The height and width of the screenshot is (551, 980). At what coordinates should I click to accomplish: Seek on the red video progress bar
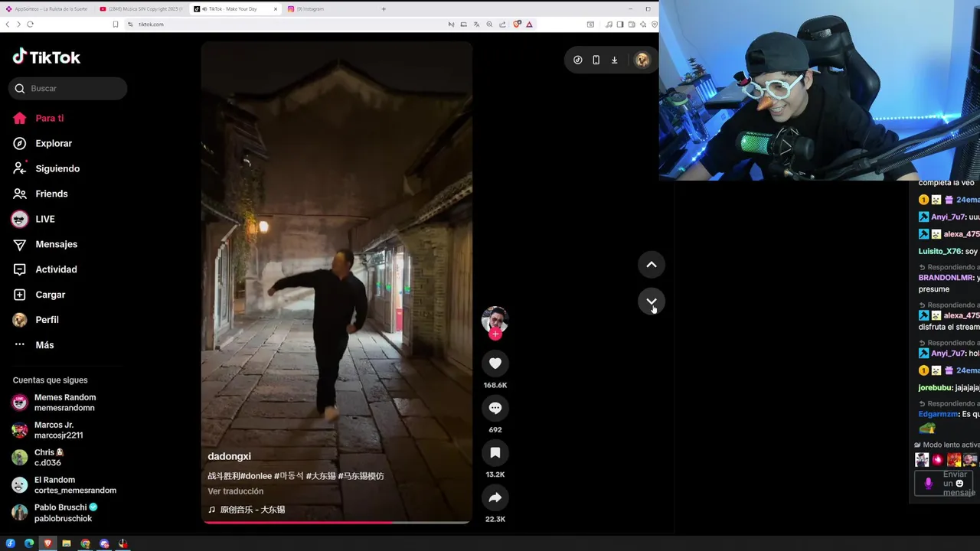(336, 523)
